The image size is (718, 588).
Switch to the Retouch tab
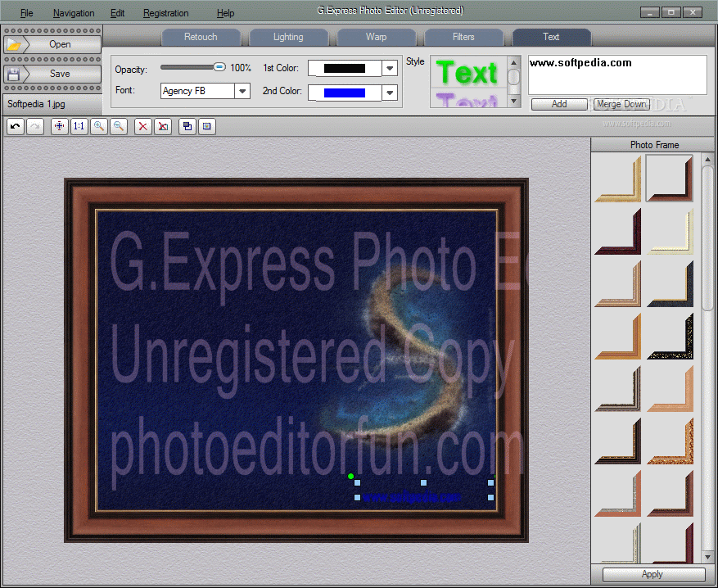pyautogui.click(x=201, y=37)
